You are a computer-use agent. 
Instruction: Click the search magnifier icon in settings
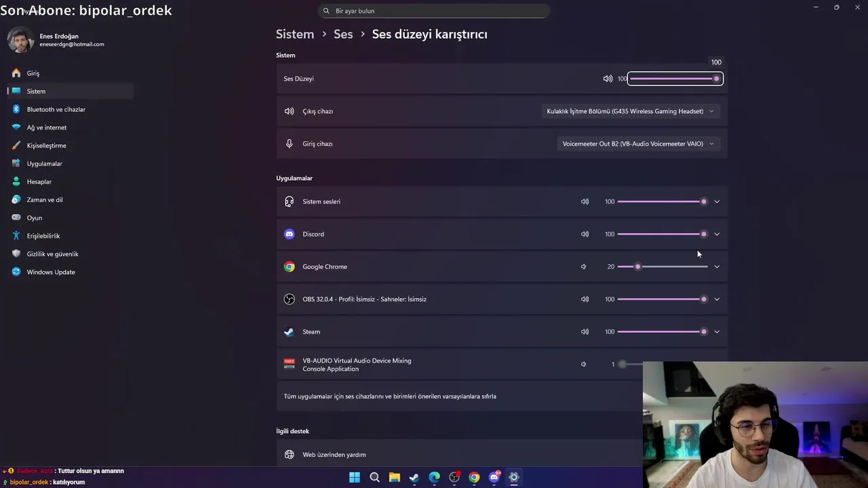tap(326, 11)
